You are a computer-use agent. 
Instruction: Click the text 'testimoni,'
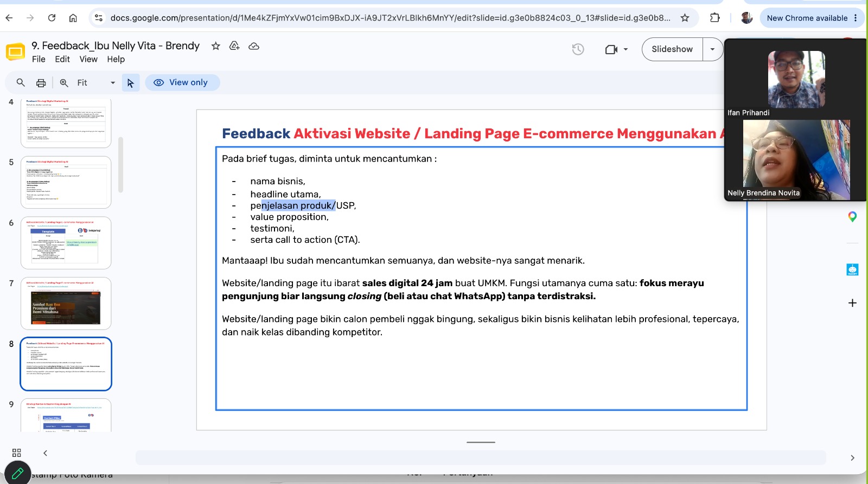click(x=272, y=228)
